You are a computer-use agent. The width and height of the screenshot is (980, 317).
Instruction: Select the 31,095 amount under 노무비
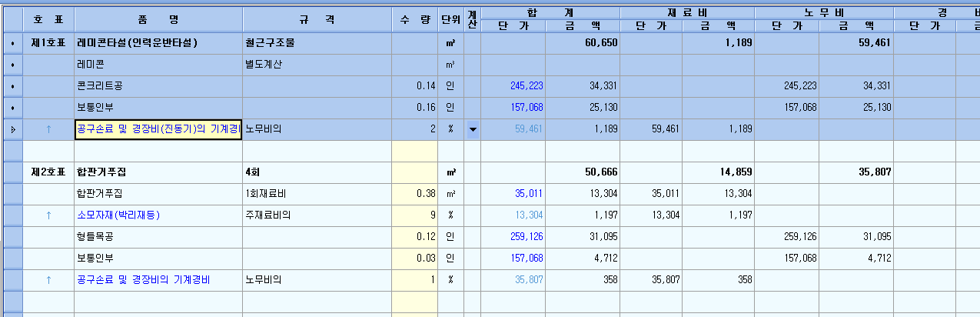pos(856,237)
